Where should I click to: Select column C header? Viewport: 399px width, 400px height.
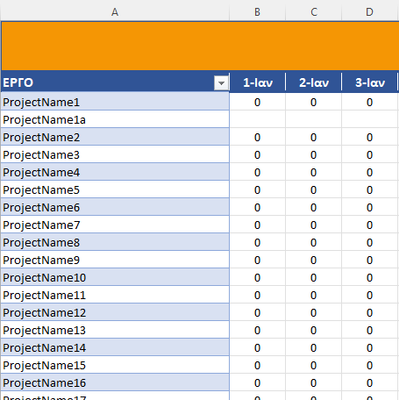pyautogui.click(x=314, y=12)
